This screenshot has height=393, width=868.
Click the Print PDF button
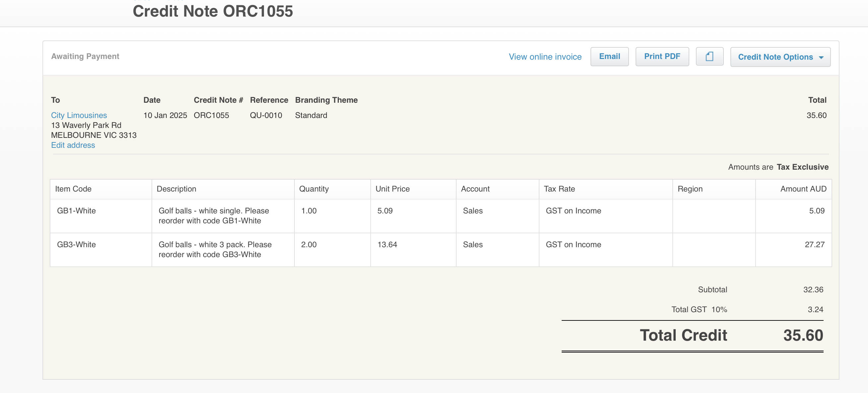click(x=662, y=57)
